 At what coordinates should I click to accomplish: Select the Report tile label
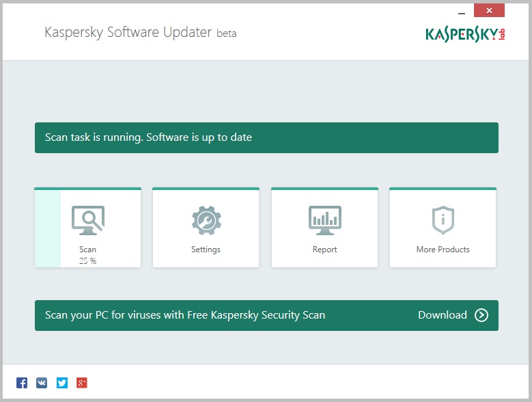click(x=324, y=250)
